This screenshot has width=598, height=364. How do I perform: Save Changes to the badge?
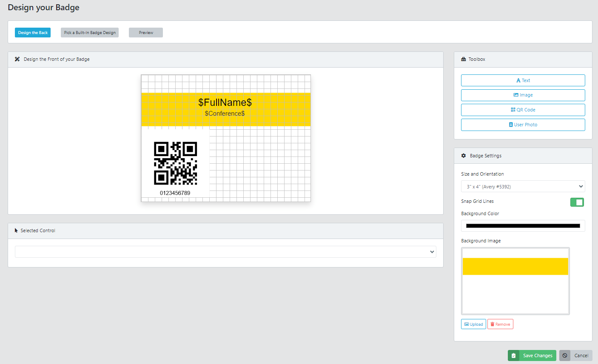pos(532,355)
